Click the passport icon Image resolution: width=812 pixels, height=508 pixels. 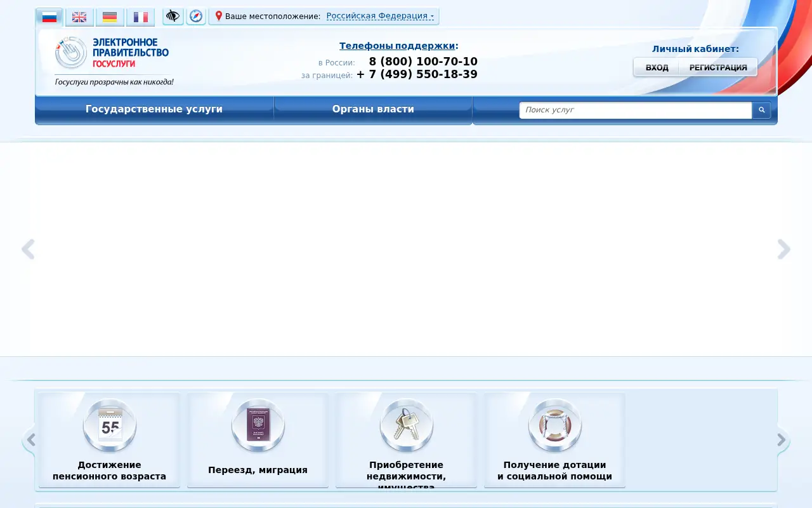(258, 425)
